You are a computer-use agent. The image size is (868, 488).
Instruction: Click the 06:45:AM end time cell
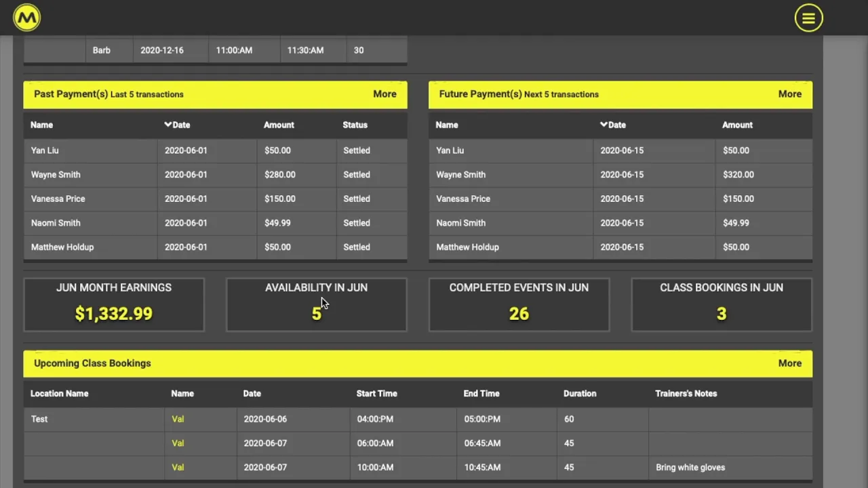[x=507, y=443]
